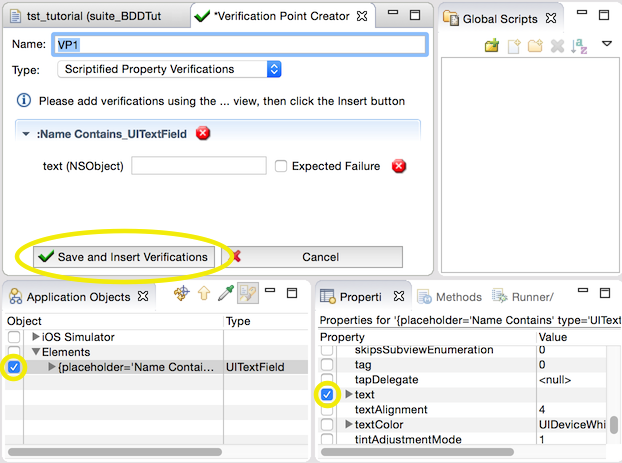This screenshot has height=463, width=622.
Task: Collapse the :Name Contains_UITextField section
Action: [x=26, y=134]
